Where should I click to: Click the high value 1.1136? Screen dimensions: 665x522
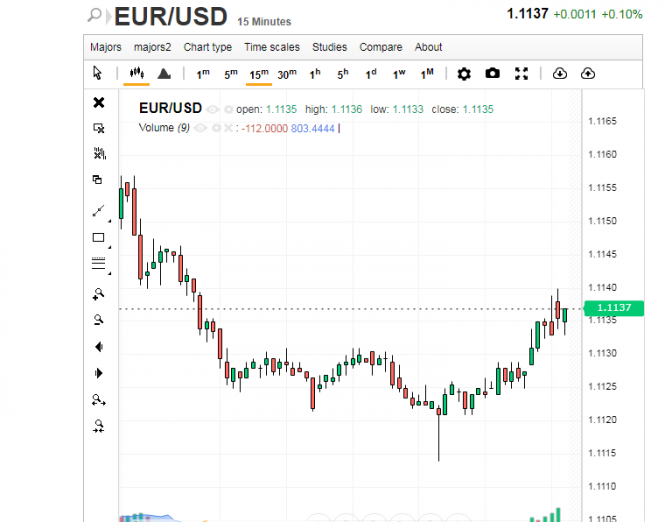click(346, 109)
